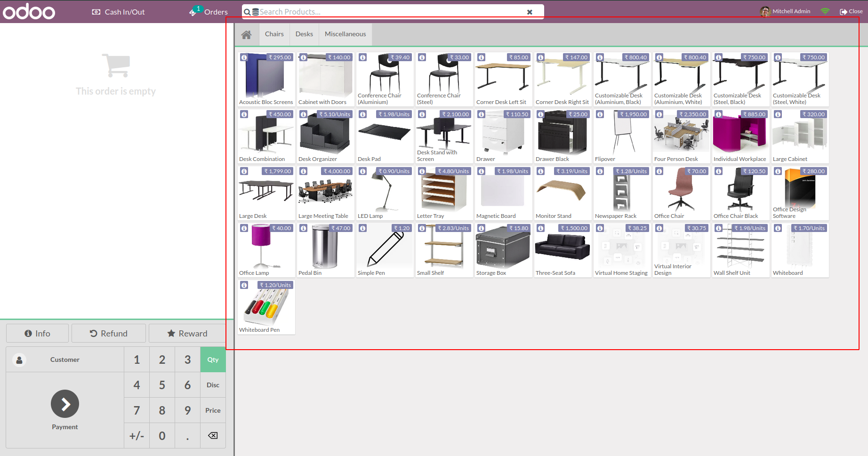
Task: Click the customer avatar icon
Action: (19, 360)
